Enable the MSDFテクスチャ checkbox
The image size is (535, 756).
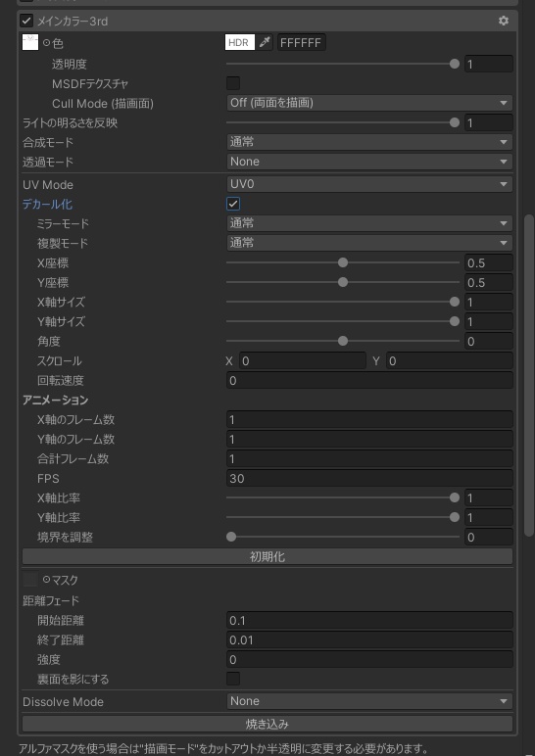[233, 83]
